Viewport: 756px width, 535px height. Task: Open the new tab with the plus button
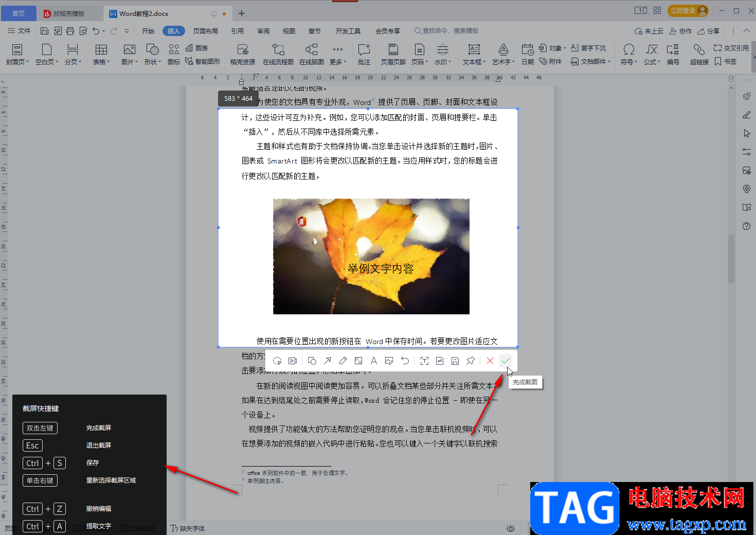pyautogui.click(x=242, y=13)
